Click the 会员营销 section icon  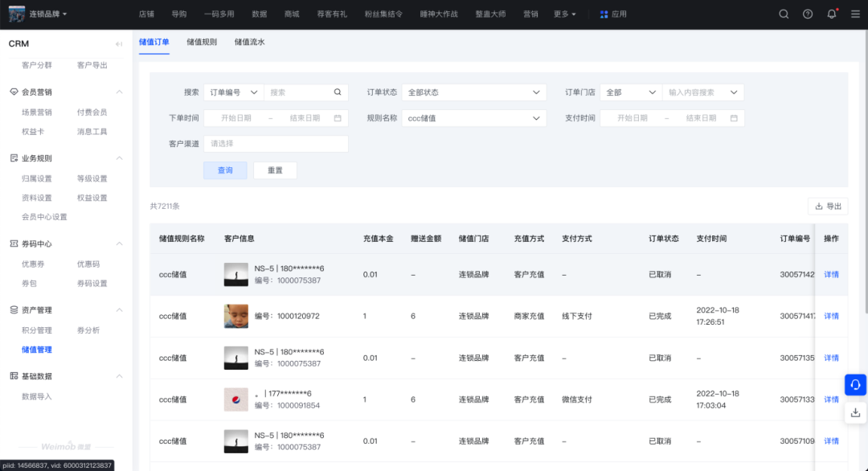(x=14, y=92)
